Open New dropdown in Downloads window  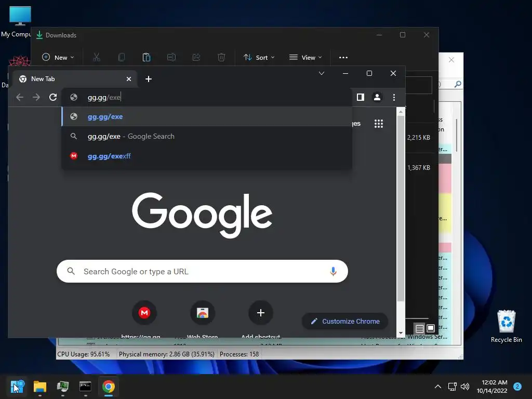(58, 57)
